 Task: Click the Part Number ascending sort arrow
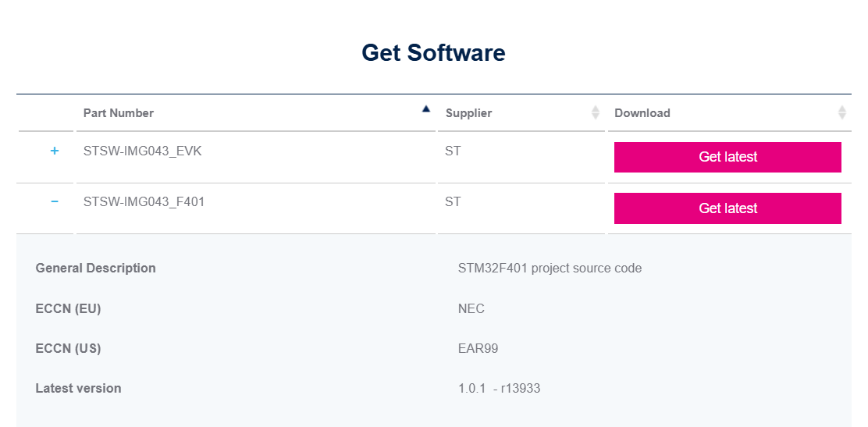pos(425,109)
